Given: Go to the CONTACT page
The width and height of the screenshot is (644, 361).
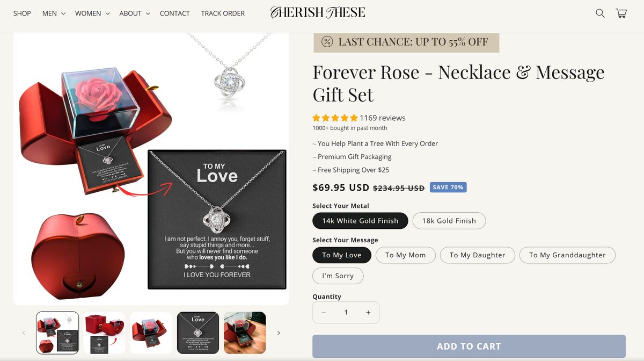Looking at the screenshot, I should (174, 13).
